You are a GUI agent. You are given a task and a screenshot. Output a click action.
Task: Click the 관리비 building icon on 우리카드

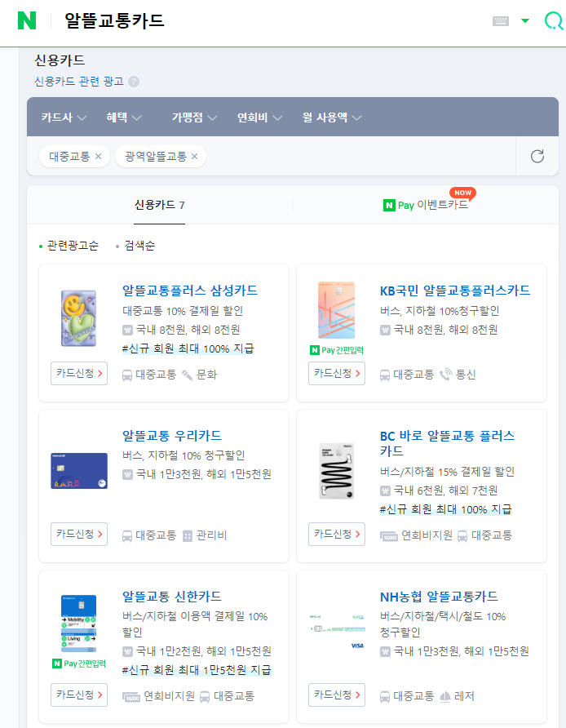coord(188,535)
